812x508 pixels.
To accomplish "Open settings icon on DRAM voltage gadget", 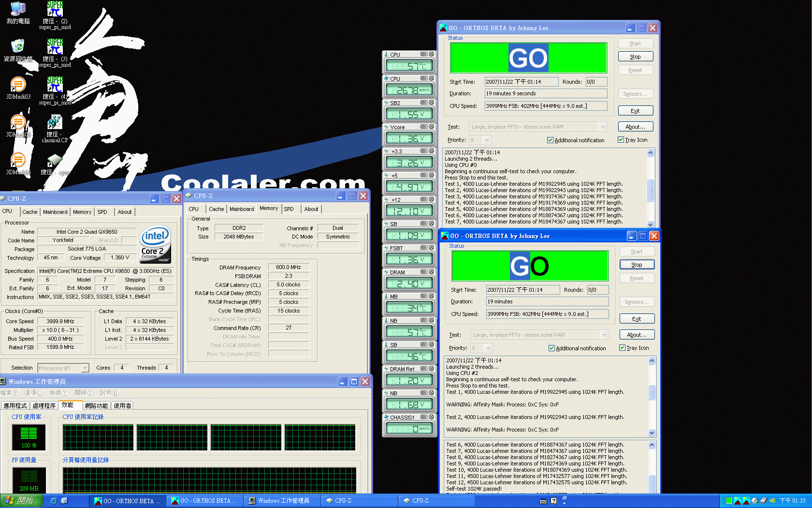I will 423,272.
